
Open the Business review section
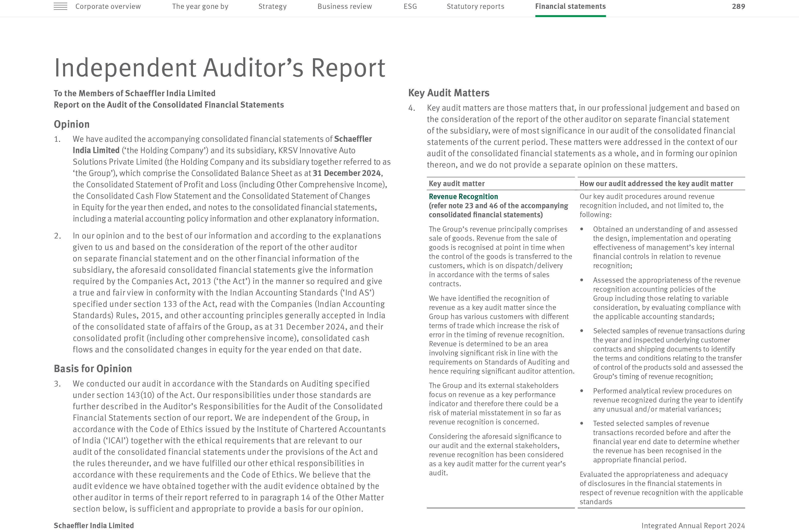344,6
